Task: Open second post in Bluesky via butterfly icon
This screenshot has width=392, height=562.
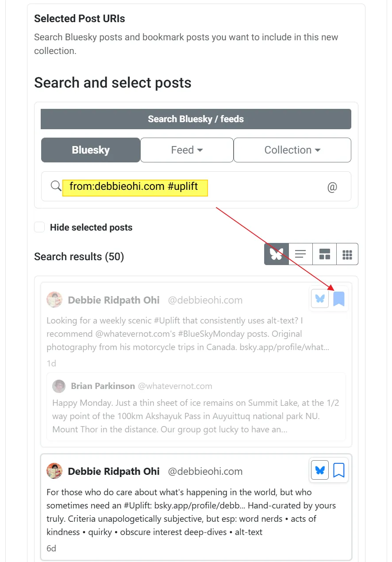Action: (320, 470)
